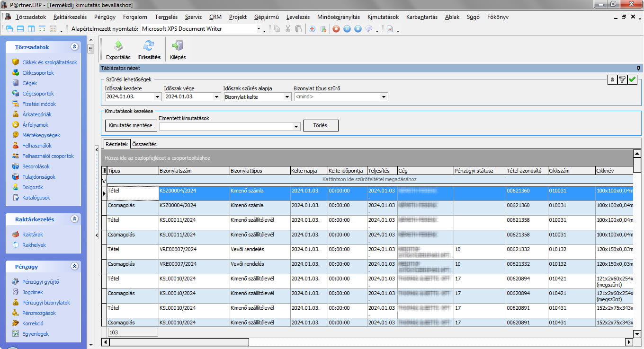Image resolution: width=644 pixels, height=349 pixels.
Task: Click the funnel filter icon
Action: click(x=622, y=80)
